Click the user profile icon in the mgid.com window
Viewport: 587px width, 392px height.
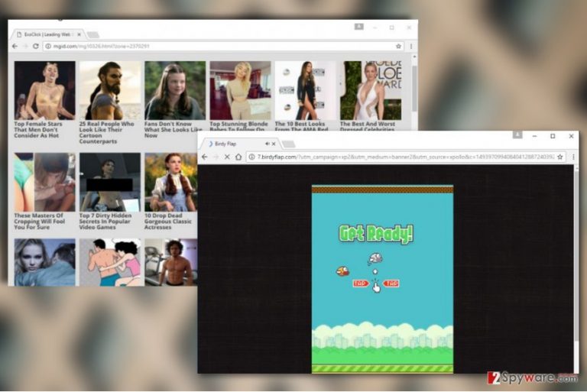(358, 27)
